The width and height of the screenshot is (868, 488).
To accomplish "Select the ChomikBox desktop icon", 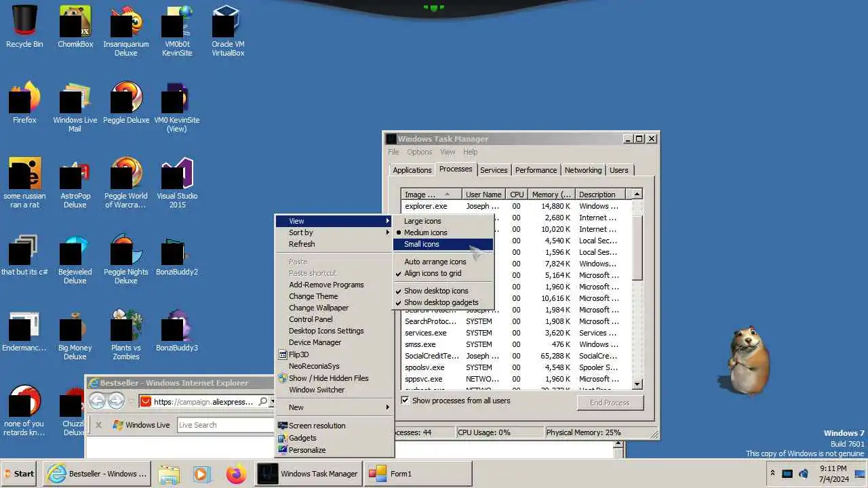I will tap(75, 27).
